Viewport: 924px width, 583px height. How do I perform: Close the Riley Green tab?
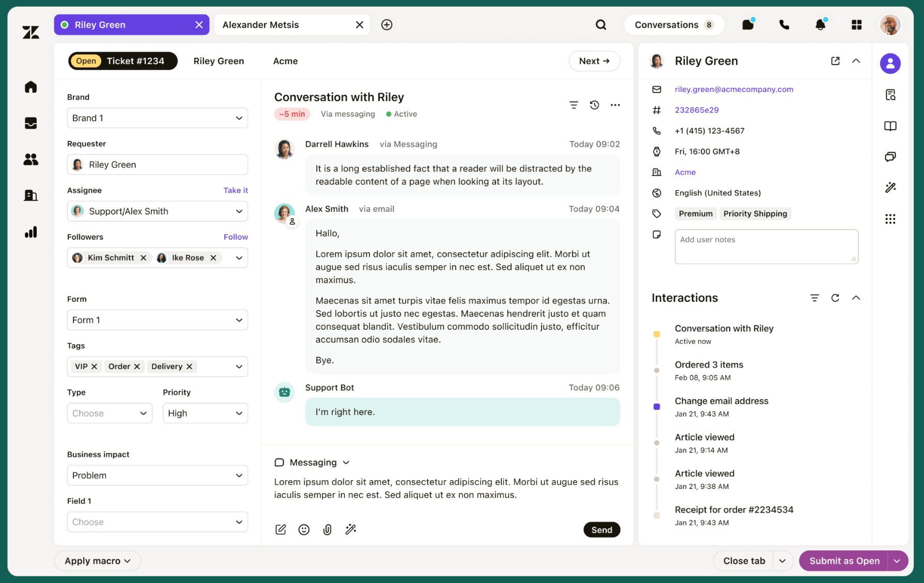tap(199, 25)
